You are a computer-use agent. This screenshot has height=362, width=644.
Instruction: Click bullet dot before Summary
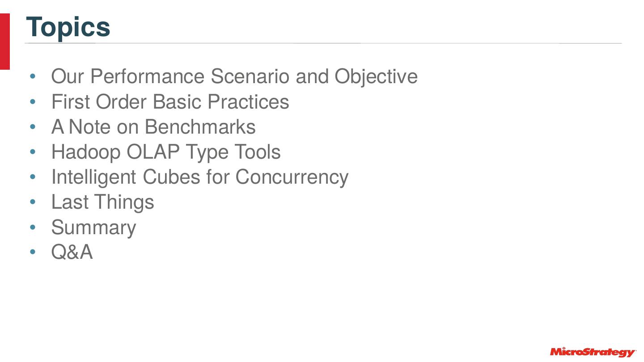click(32, 227)
